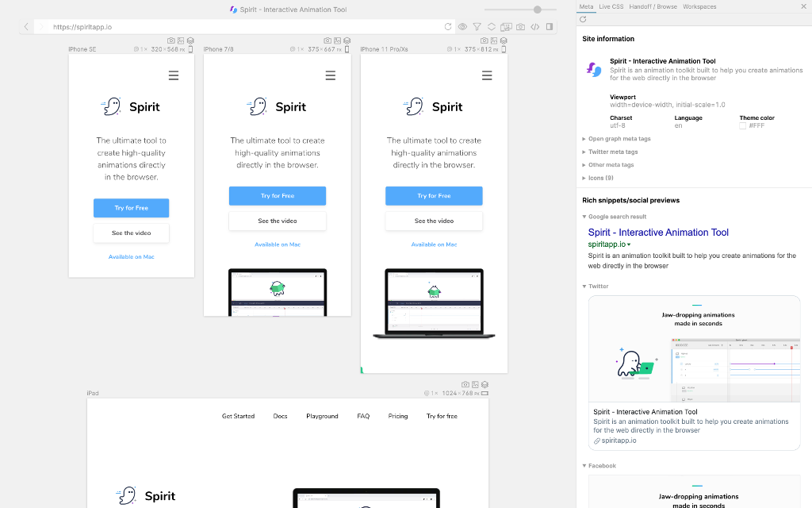Close the side panel with X icon
The height and width of the screenshot is (508, 812).
(x=804, y=6)
